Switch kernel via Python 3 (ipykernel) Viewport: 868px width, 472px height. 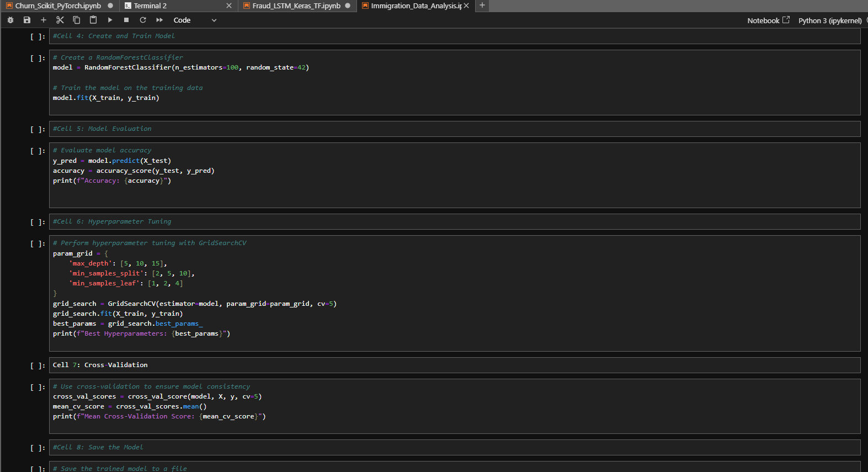(x=829, y=20)
